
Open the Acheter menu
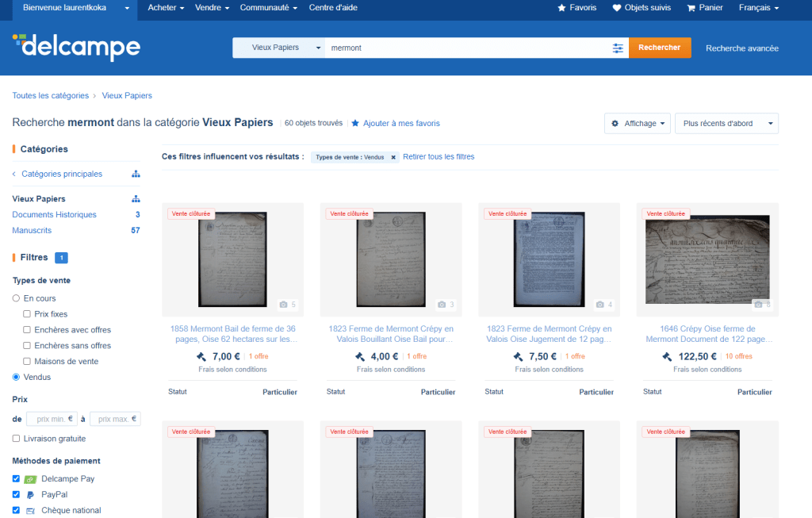click(x=166, y=8)
